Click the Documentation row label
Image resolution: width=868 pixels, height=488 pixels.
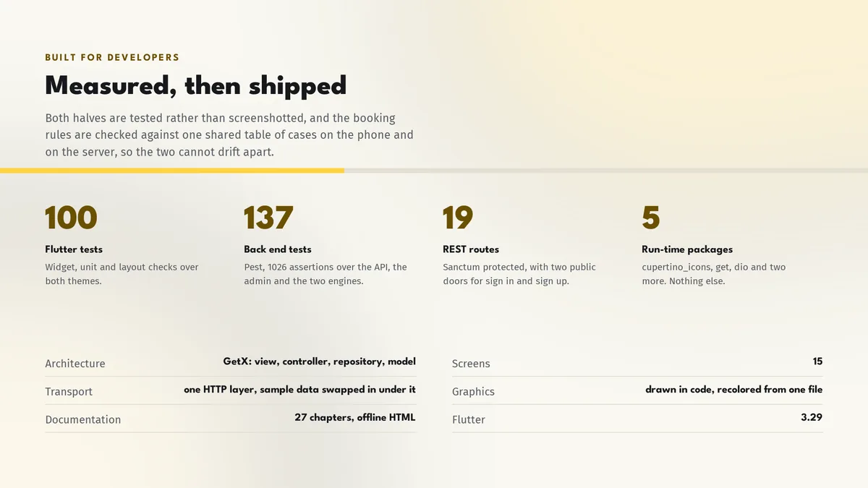point(83,419)
